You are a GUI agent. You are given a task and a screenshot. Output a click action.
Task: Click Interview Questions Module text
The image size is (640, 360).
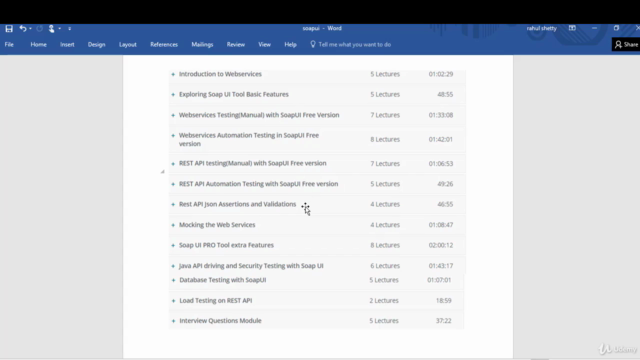(220, 321)
